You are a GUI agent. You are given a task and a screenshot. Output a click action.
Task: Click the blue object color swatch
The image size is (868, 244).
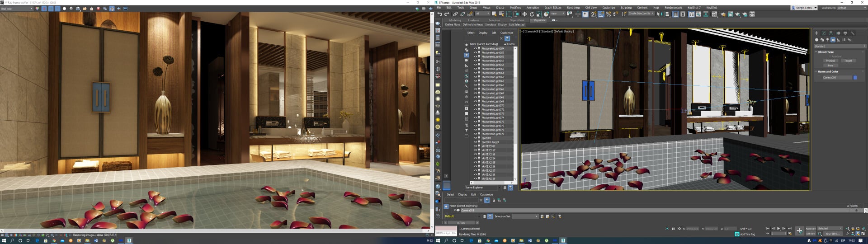(x=855, y=78)
